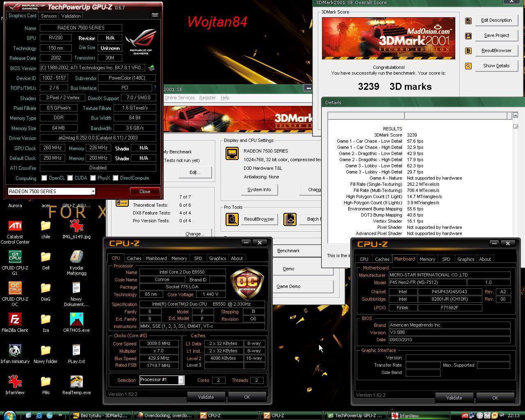Launch FileZilla Client desktop icon
The height and width of the screenshot is (420, 525).
[x=15, y=323]
